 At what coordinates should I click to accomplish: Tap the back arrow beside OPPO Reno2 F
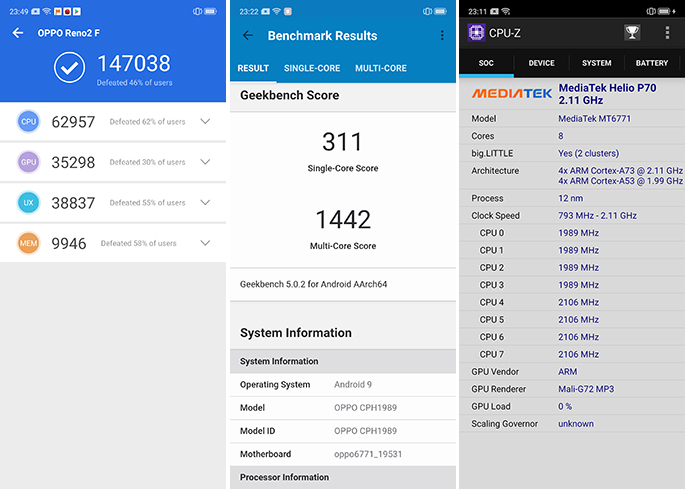coord(18,33)
